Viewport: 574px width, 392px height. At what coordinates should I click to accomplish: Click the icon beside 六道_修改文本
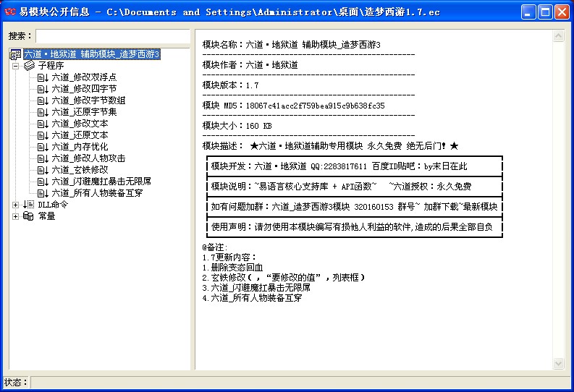[43, 124]
